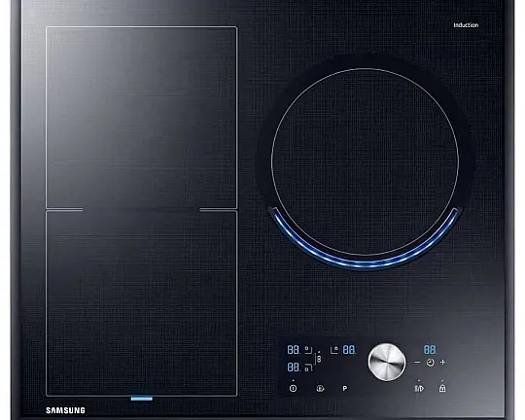The height and width of the screenshot is (420, 525).
Task: Touch the round right cooking zone
Action: (x=365, y=161)
